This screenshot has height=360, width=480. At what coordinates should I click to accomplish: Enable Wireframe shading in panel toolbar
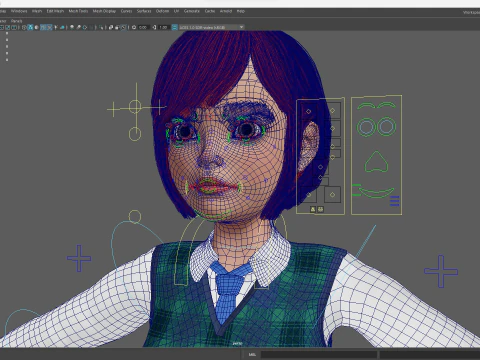[x=24, y=27]
